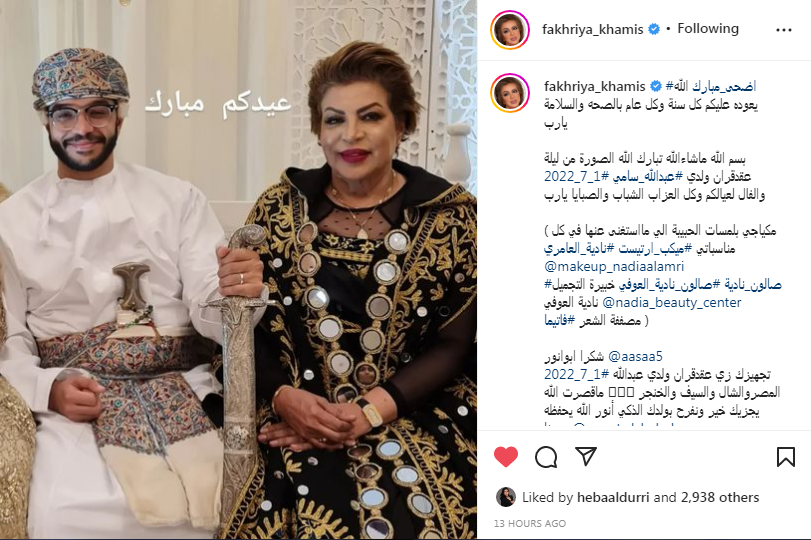Viewport: 811px width, 540px height.
Task: Open the three-dots more options menu
Action: (784, 30)
